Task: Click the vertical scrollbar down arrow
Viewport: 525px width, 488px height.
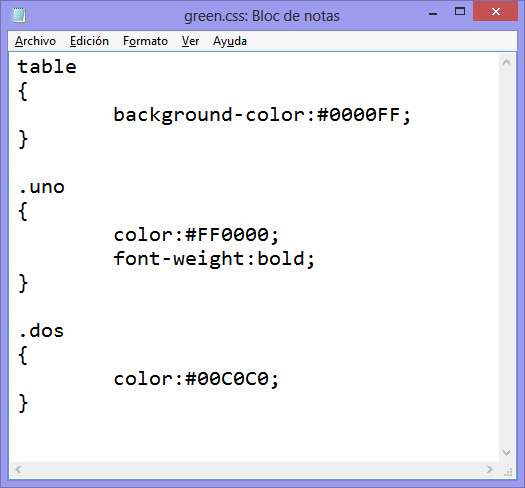Action: pos(506,453)
